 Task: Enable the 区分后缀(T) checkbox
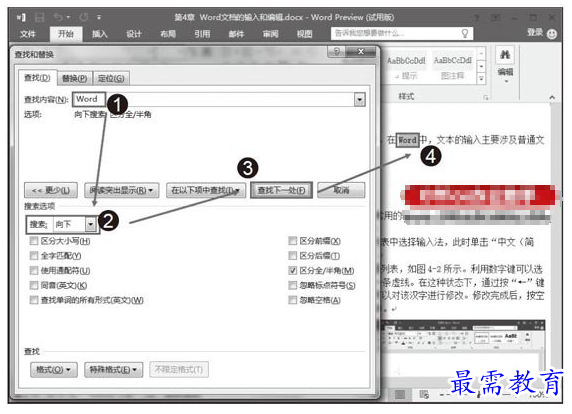point(293,256)
